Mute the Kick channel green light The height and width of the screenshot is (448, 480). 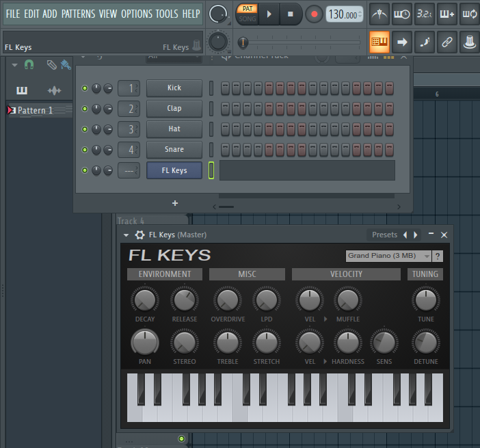tap(85, 88)
